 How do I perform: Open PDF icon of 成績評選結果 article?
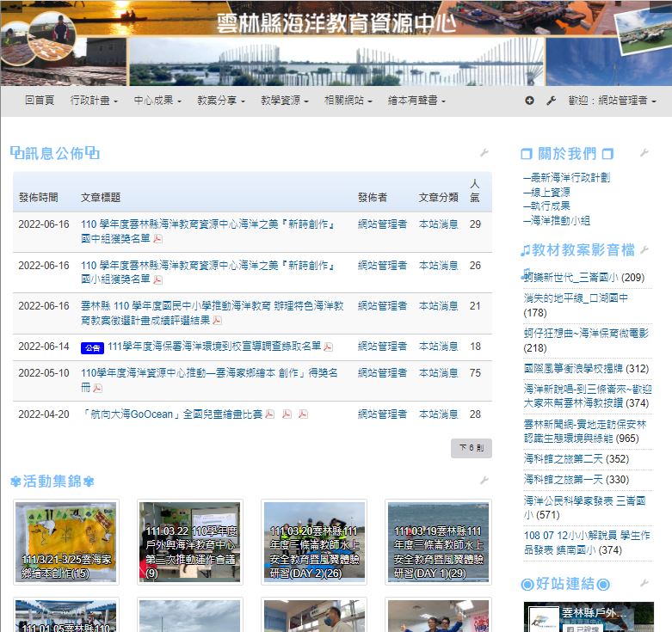coord(218,321)
